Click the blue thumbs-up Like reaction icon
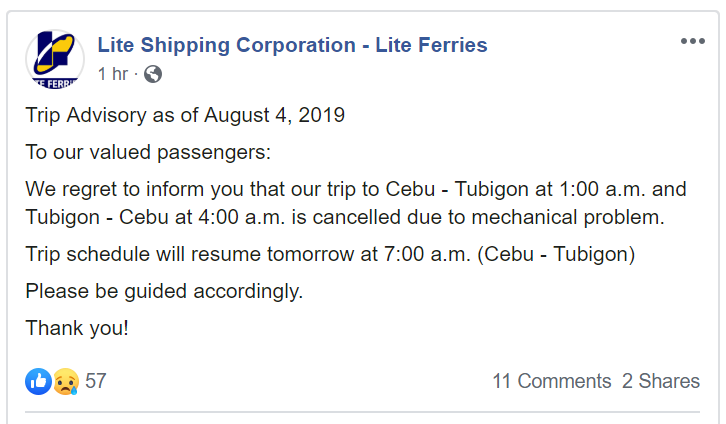The image size is (726, 424). pos(38,381)
